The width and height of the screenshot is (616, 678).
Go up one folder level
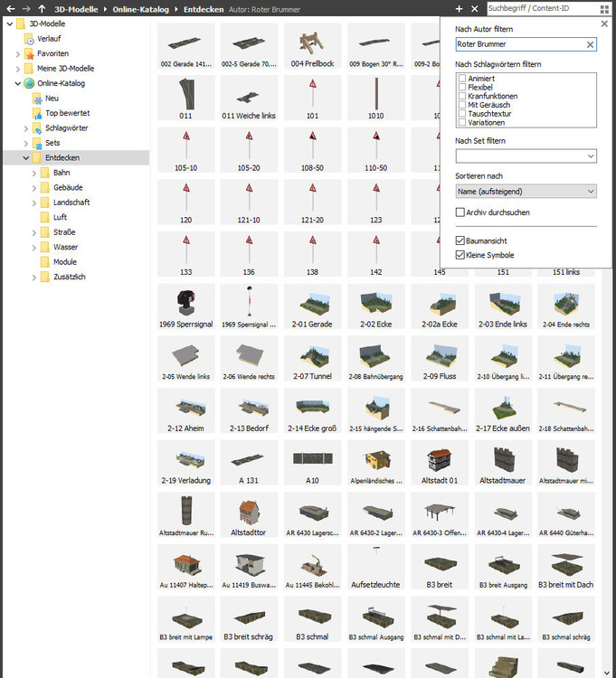tap(42, 8)
